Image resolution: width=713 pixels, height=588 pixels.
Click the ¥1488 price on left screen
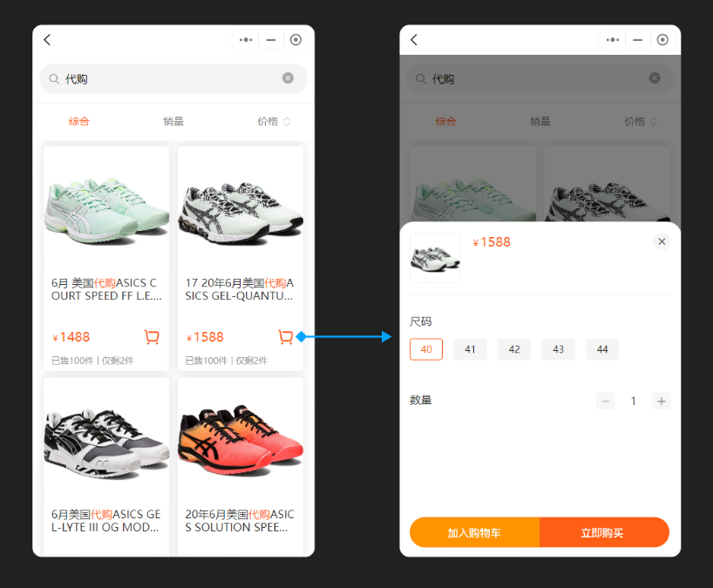71,337
